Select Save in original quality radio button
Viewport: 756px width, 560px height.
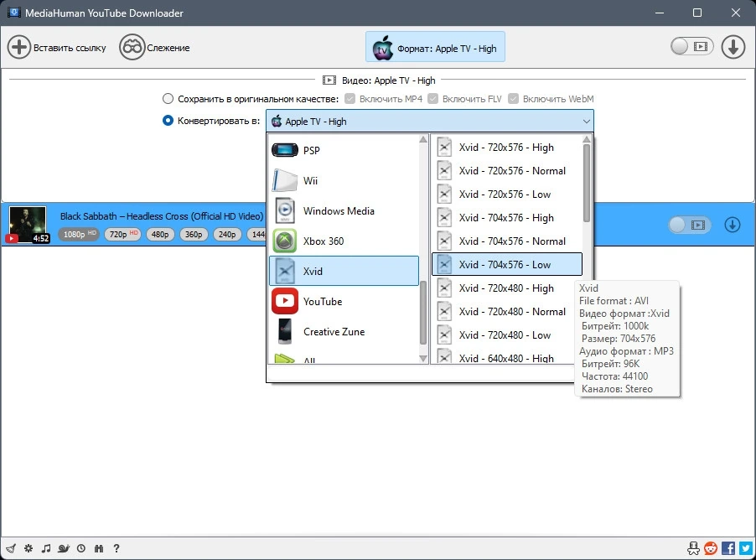coord(168,99)
